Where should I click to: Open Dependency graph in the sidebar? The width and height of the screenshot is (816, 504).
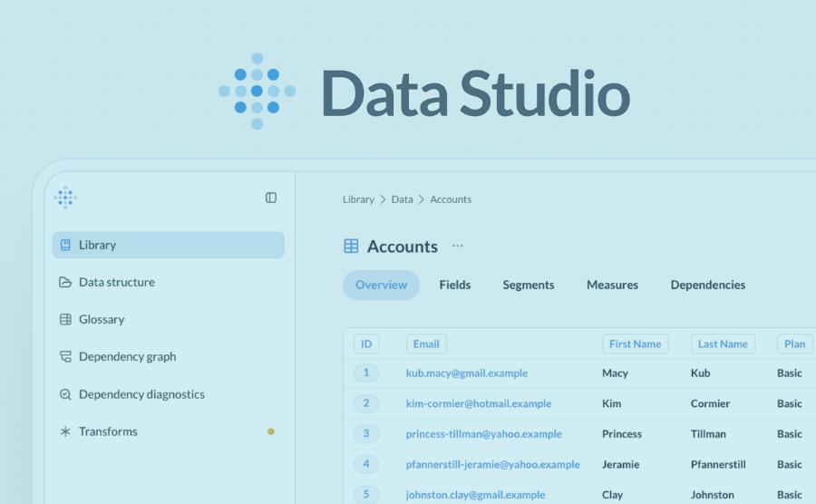[x=168, y=357]
